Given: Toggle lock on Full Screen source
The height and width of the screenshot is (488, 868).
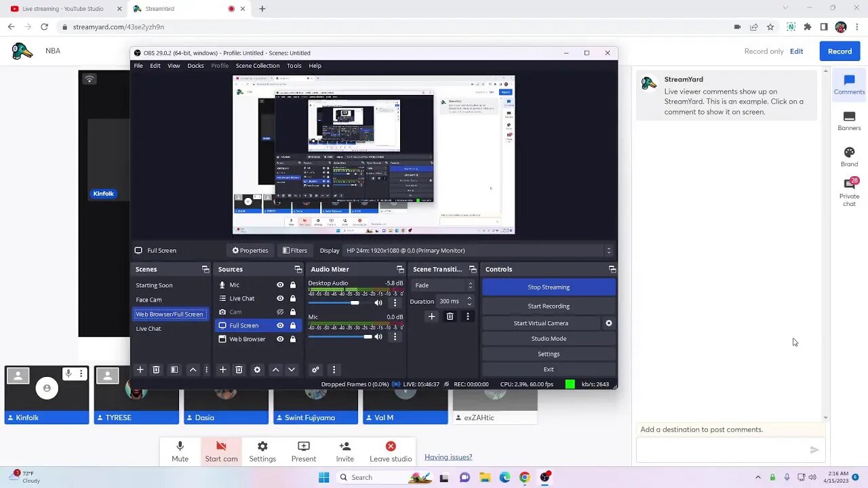Looking at the screenshot, I should tap(293, 325).
